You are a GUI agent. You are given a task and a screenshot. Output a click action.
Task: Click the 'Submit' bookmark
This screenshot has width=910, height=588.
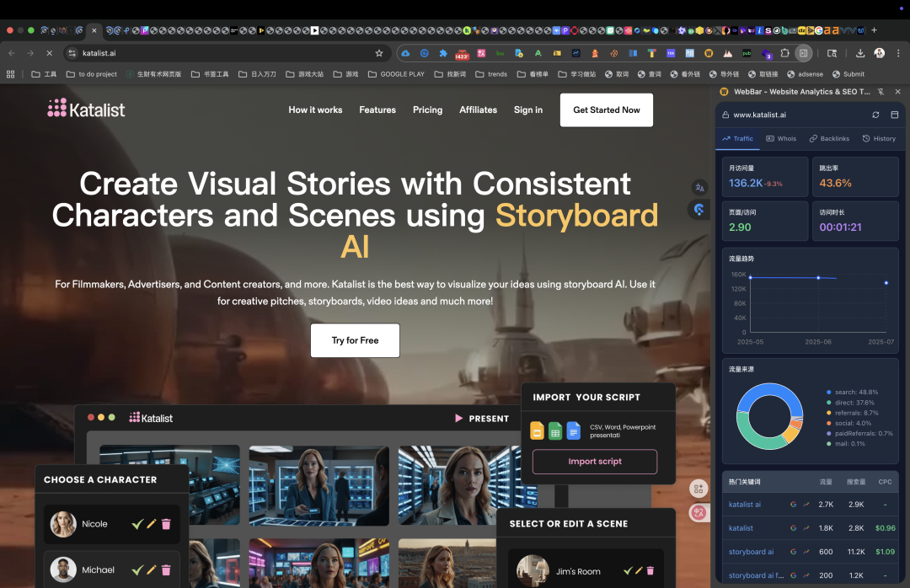(x=848, y=74)
